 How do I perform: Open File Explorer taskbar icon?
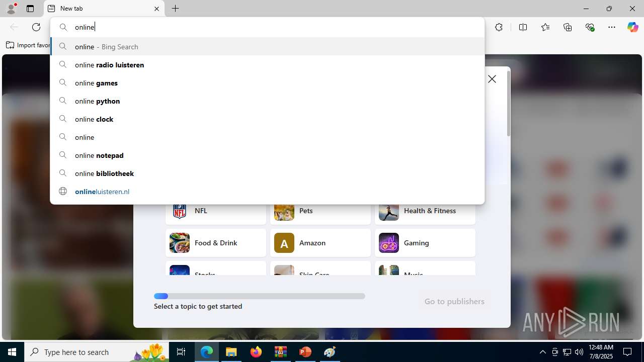point(231,352)
